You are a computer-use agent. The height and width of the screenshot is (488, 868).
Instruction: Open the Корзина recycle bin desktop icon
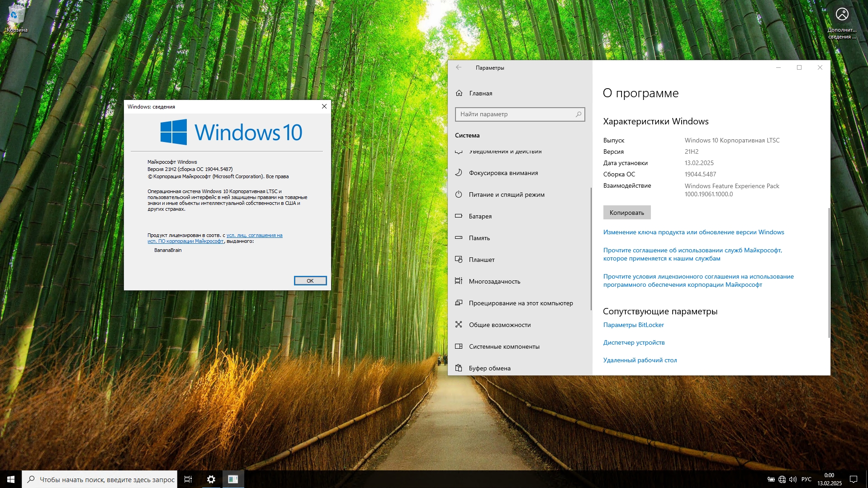pyautogui.click(x=17, y=18)
